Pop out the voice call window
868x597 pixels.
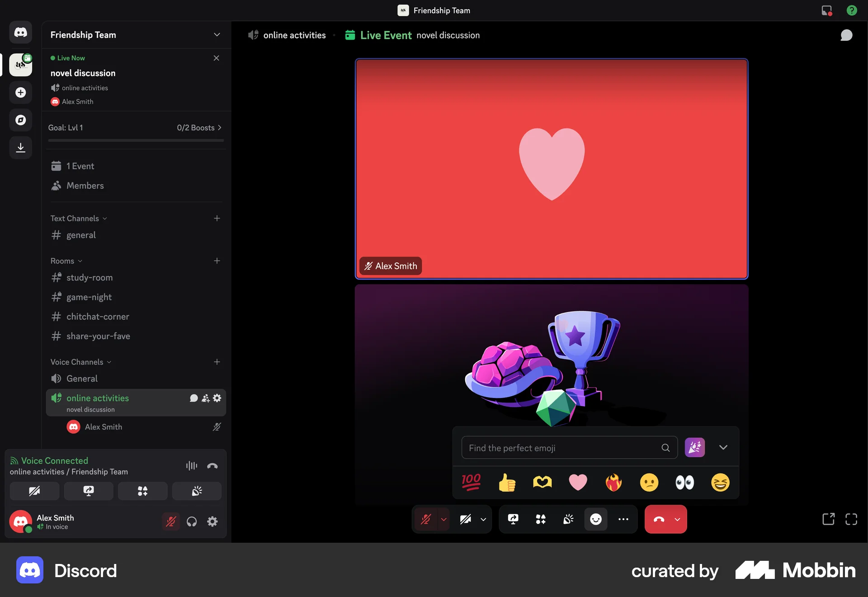pos(828,519)
